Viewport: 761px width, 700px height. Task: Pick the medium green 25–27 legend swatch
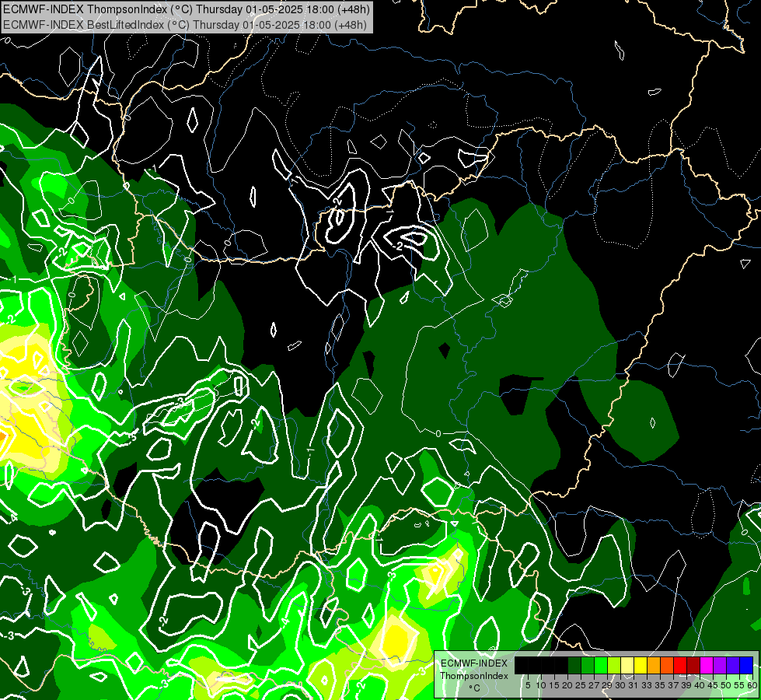[587, 665]
